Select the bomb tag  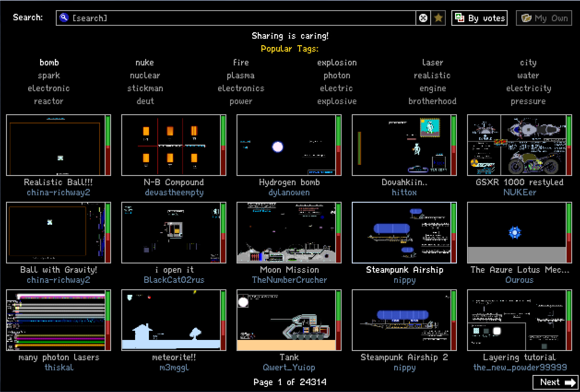49,63
